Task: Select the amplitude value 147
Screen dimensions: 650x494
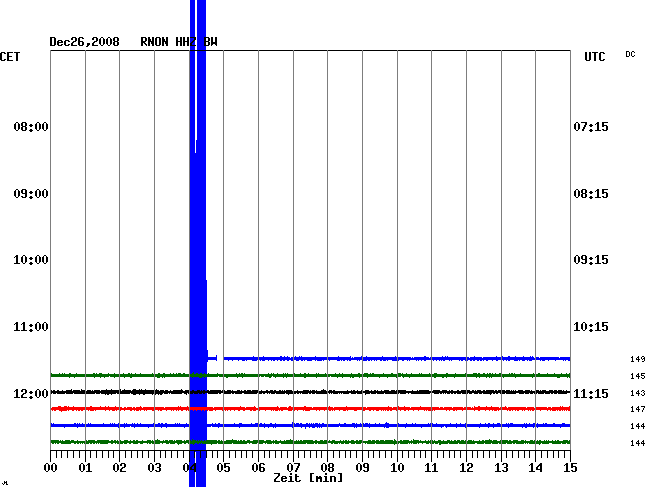Action: pos(638,409)
